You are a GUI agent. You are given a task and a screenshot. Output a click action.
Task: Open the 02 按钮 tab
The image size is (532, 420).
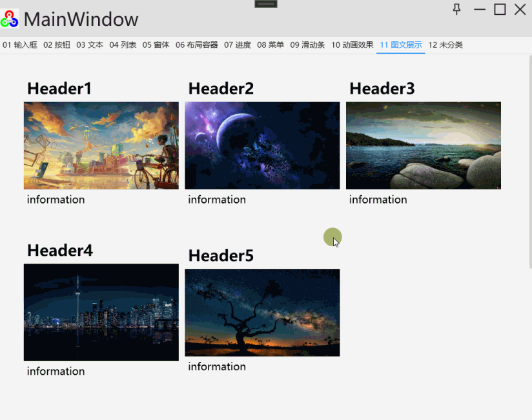(56, 45)
